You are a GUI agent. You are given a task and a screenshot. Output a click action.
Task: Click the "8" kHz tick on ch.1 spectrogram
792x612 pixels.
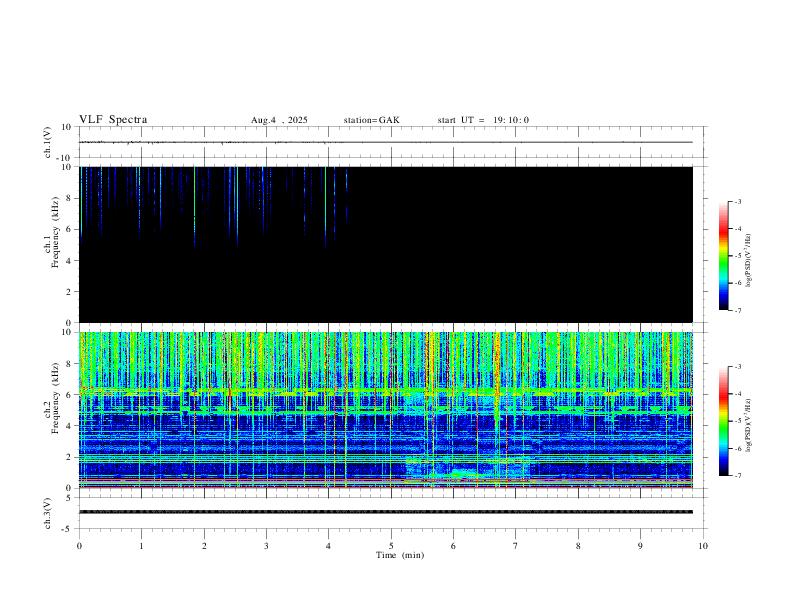(70, 198)
